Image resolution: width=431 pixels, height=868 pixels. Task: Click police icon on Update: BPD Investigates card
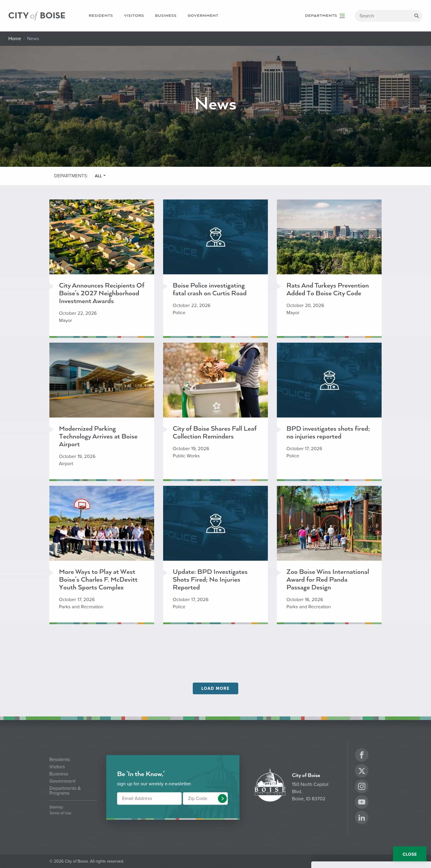point(215,523)
